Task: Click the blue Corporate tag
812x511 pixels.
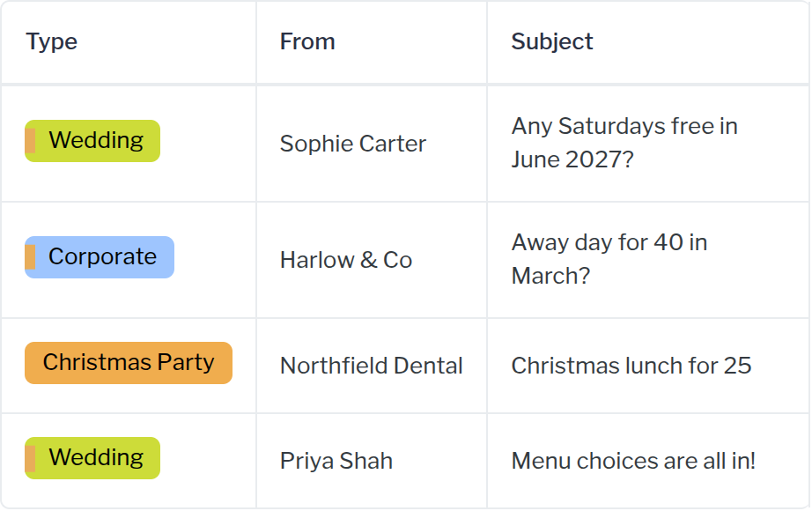Action: tap(100, 257)
